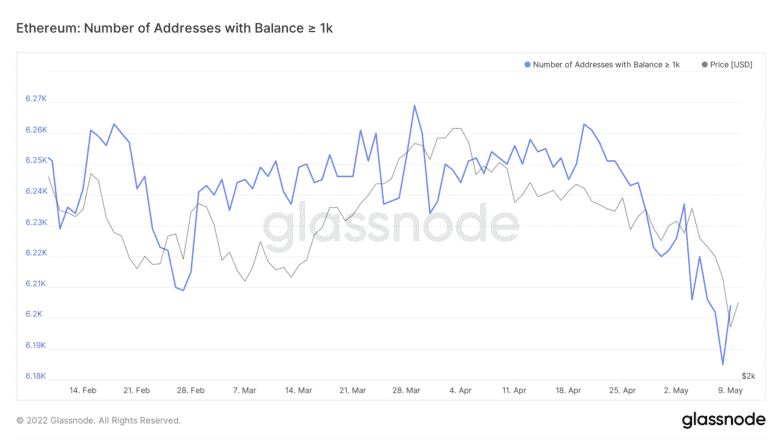This screenshot has height=440, width=782.
Task: Click the 6.2K y-axis label
Action: [x=38, y=314]
